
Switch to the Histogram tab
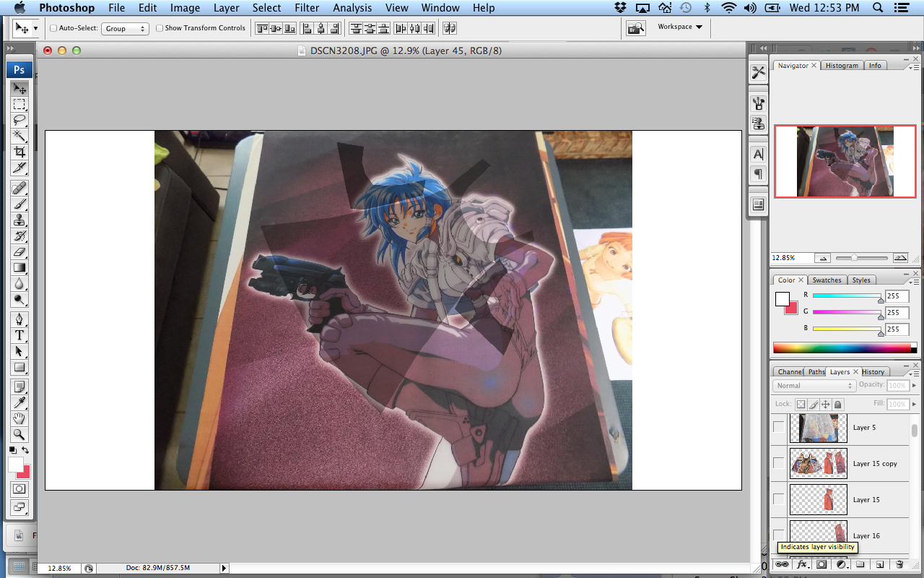pos(842,66)
